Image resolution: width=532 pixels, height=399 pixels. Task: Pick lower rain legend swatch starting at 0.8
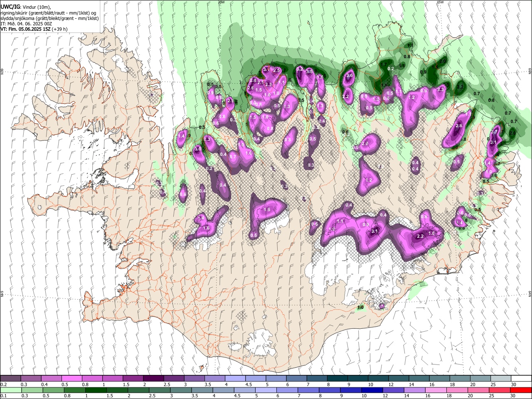[74, 390]
